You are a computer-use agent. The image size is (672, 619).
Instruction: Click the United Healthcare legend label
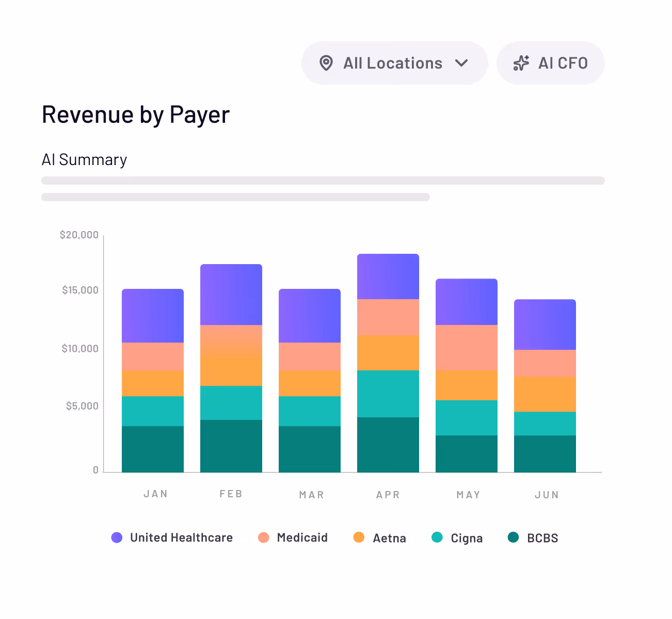point(181,537)
